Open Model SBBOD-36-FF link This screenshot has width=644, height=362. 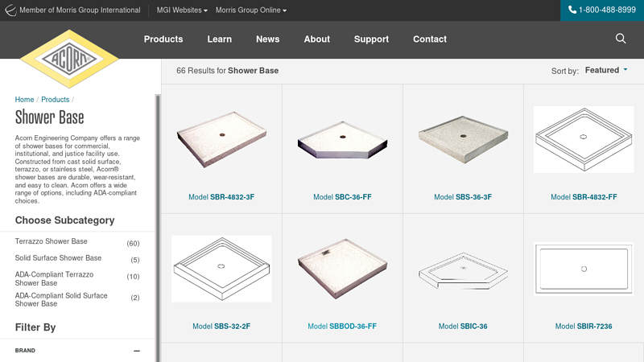click(x=342, y=327)
